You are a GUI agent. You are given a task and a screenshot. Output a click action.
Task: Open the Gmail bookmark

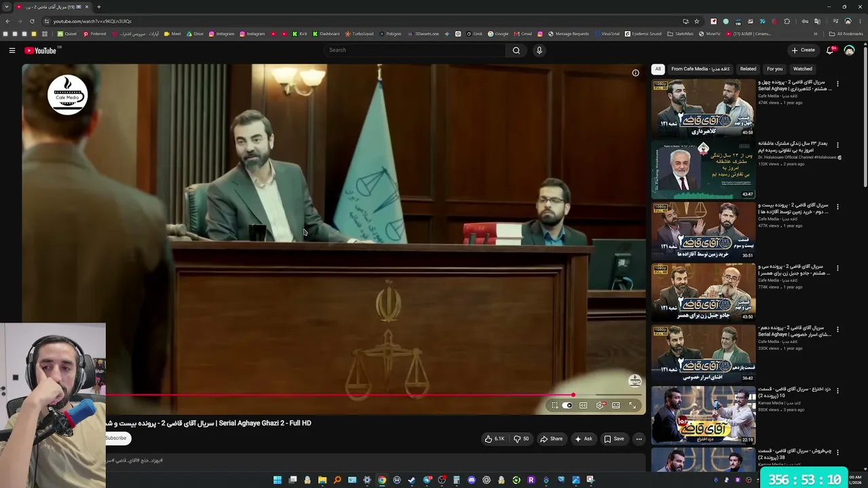coord(523,34)
